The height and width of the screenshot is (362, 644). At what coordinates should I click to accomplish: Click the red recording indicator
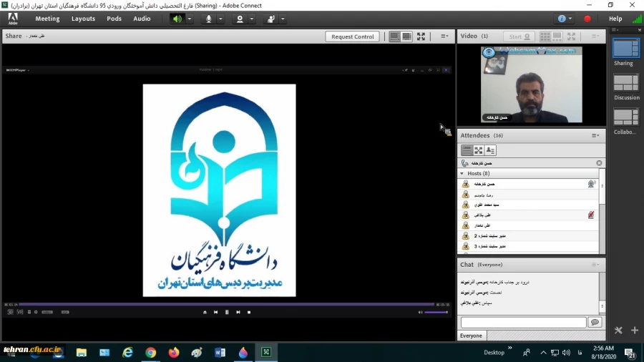(587, 19)
